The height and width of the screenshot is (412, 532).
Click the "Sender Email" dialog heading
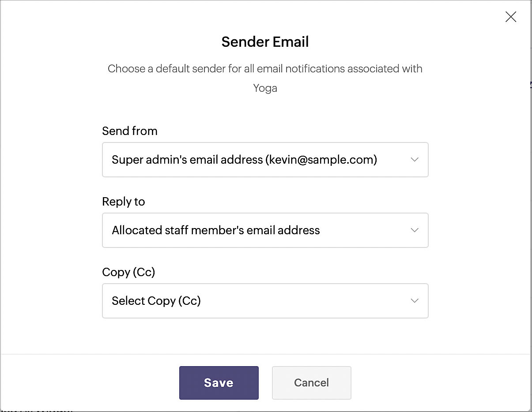tap(265, 42)
